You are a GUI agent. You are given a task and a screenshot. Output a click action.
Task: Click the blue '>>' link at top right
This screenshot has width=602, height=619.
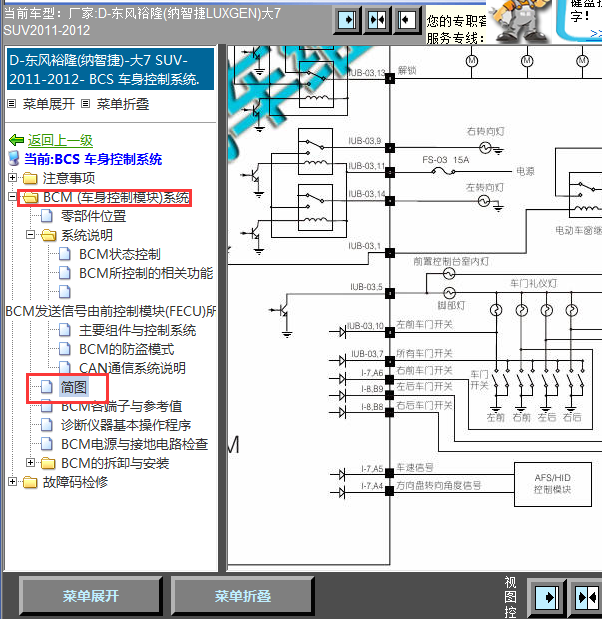[596, 34]
